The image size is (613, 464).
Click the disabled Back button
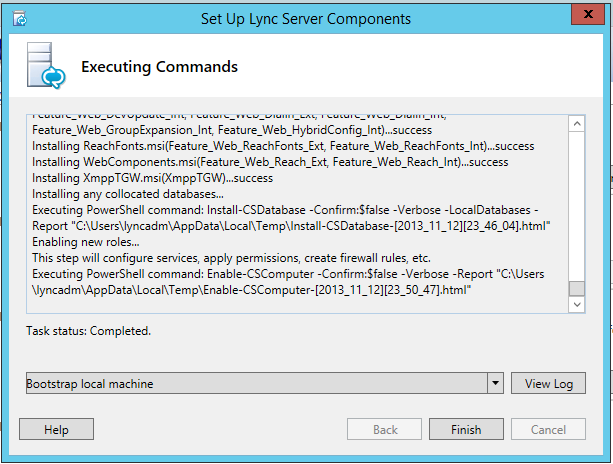[x=384, y=429]
